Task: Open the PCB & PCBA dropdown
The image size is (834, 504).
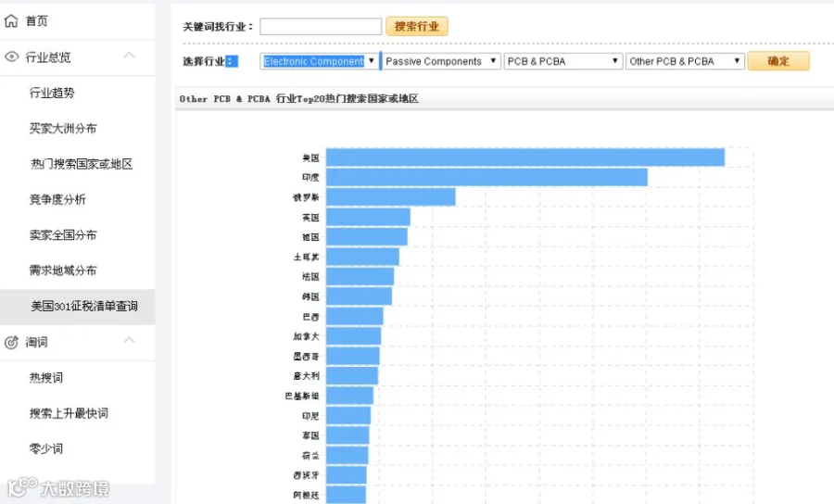Action: (563, 62)
